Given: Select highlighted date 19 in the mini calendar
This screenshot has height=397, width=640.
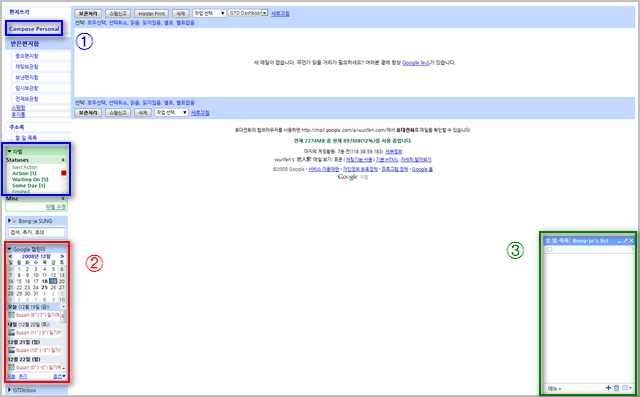Looking at the screenshot, I should pos(53,281).
